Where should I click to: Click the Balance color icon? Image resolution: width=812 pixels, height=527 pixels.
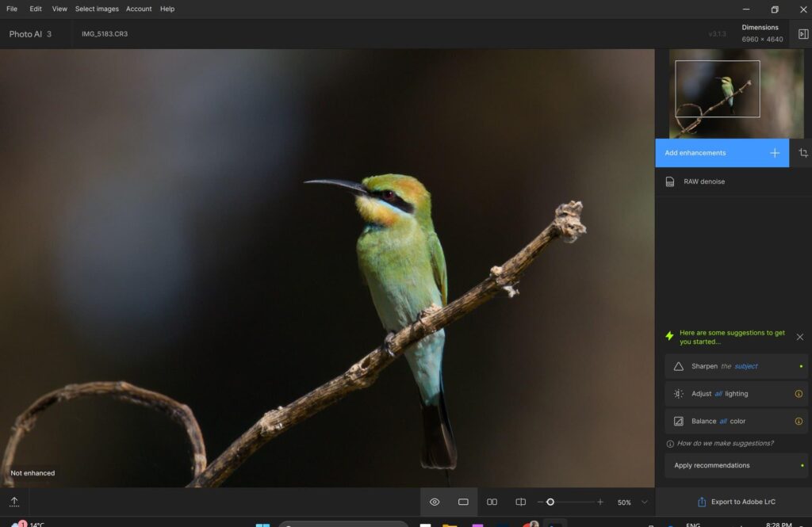679,422
